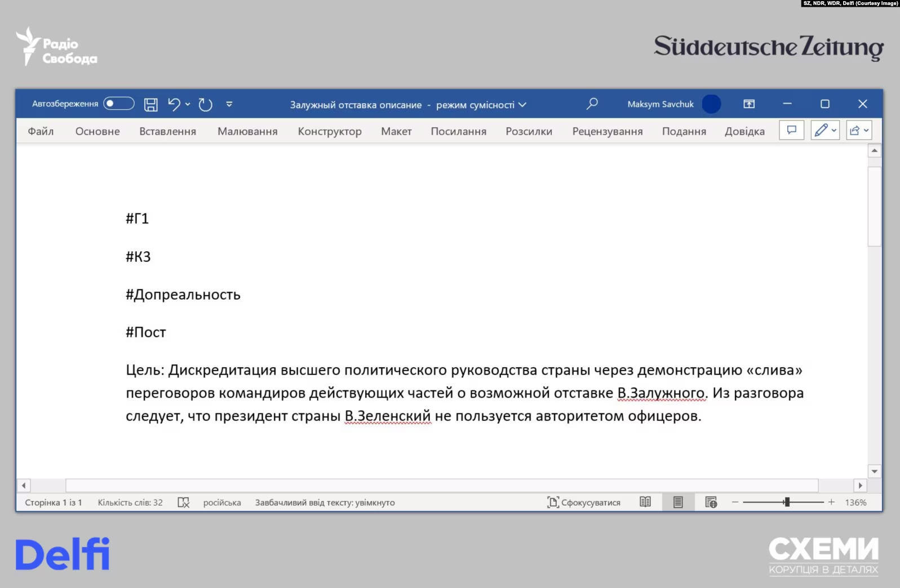Click the ribbon display options icon
This screenshot has height=588, width=900.
748,104
